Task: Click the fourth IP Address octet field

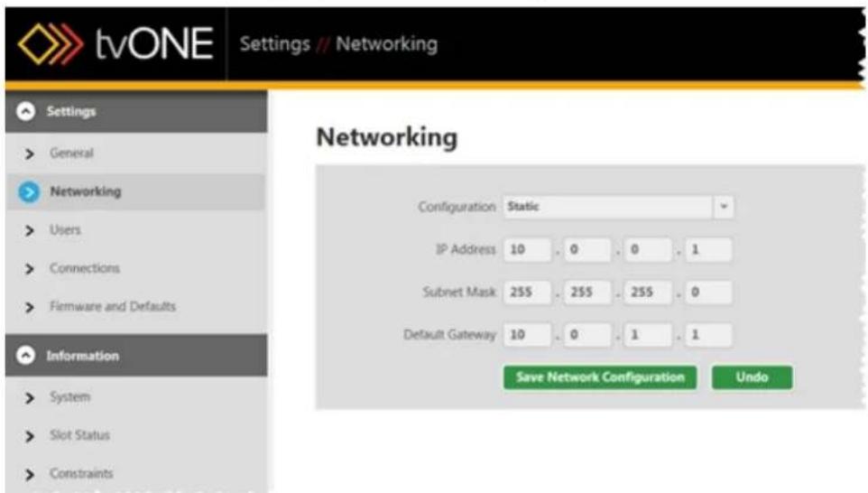Action: tap(708, 249)
